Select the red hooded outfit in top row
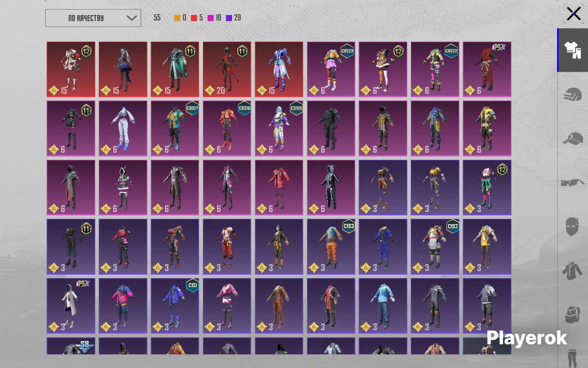 pos(487,70)
